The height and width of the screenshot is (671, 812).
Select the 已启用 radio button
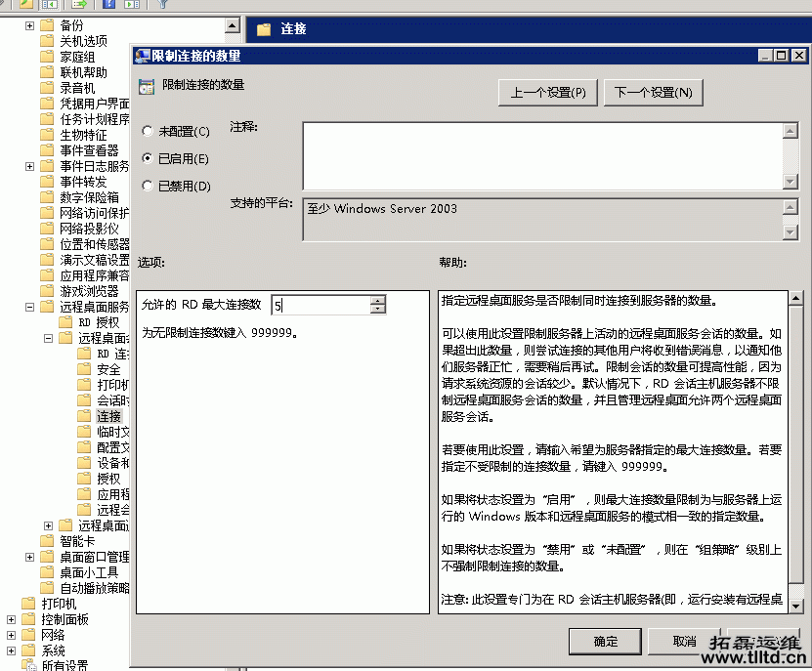149,158
